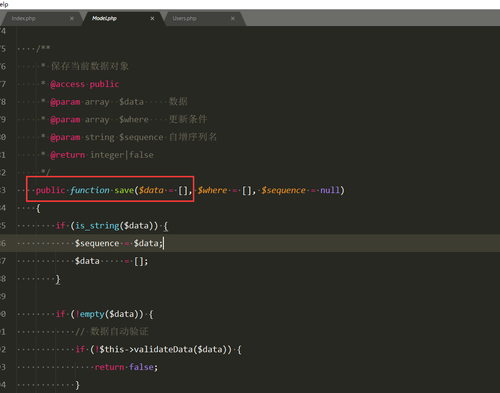Click the '@param array $data' doc line
500x393 pixels.
coord(119,102)
